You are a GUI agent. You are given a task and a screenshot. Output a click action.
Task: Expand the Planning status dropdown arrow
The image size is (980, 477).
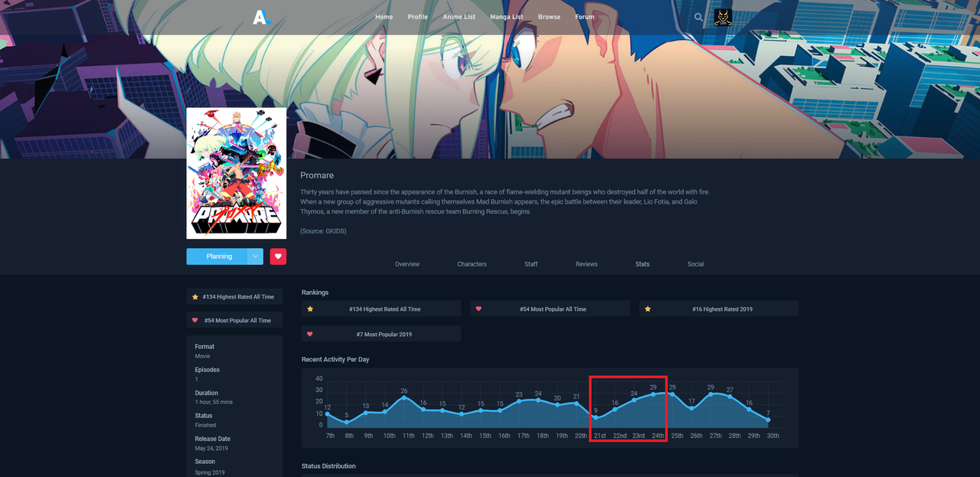point(255,256)
